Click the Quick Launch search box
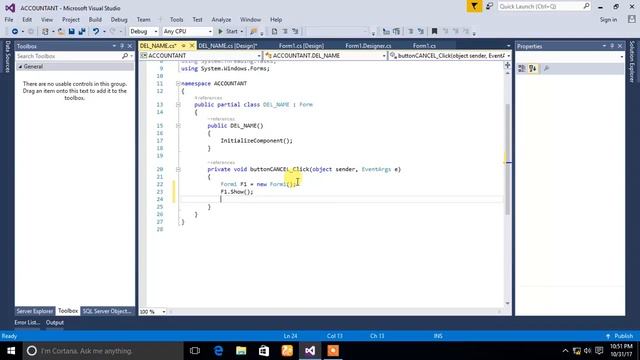640x360 pixels. (x=544, y=7)
